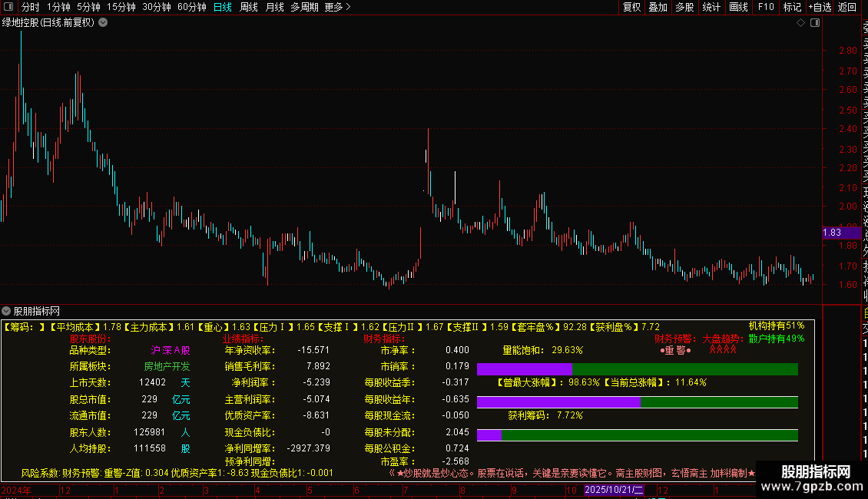Open the 多股 multi-stock view
Viewport: 868px width, 499px height.
click(684, 7)
